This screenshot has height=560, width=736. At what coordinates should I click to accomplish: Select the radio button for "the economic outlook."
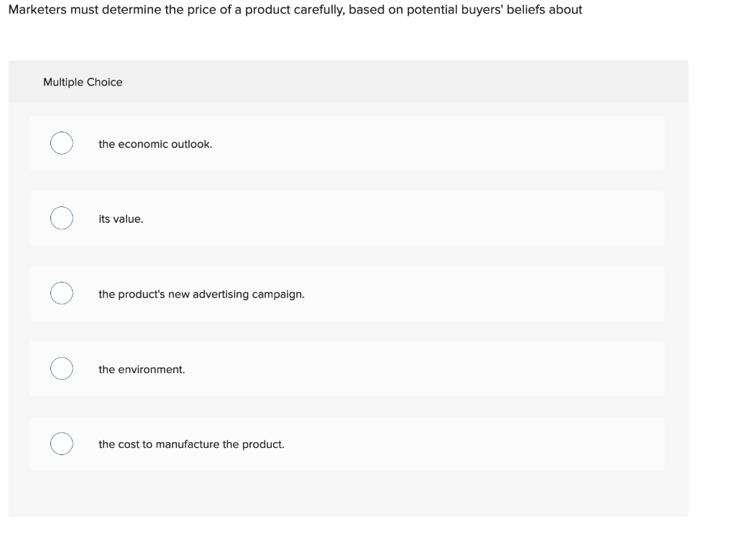pyautogui.click(x=61, y=143)
